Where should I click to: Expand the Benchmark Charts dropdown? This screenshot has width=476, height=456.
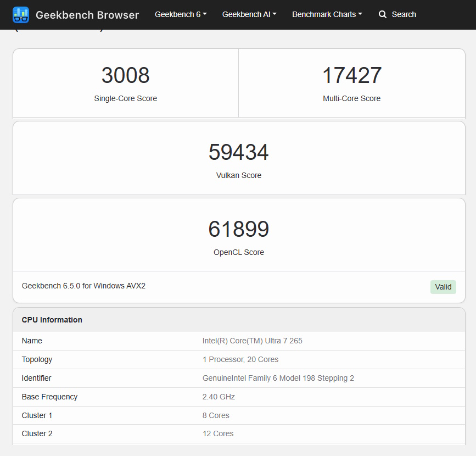coord(327,14)
